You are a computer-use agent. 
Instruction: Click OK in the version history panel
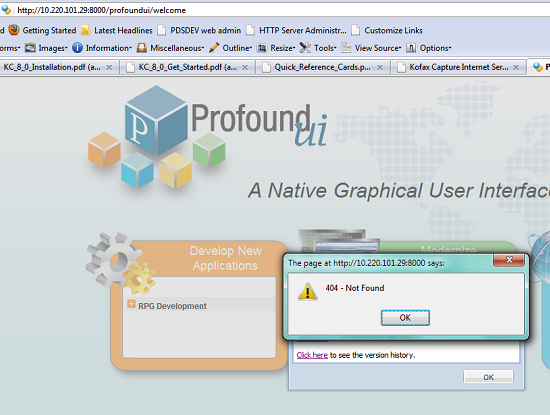tap(488, 377)
